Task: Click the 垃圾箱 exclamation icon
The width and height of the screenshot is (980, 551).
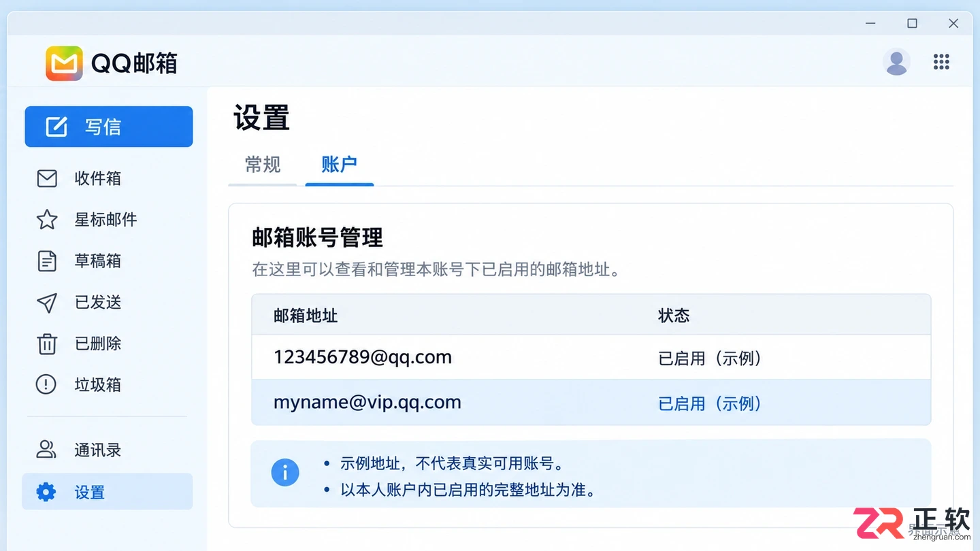Action: [x=46, y=384]
